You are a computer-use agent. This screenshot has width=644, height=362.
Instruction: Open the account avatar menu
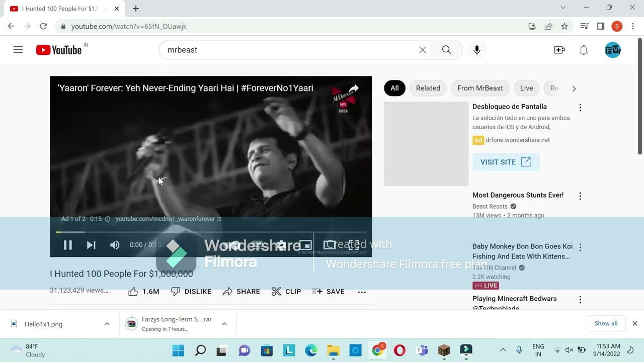tap(613, 50)
